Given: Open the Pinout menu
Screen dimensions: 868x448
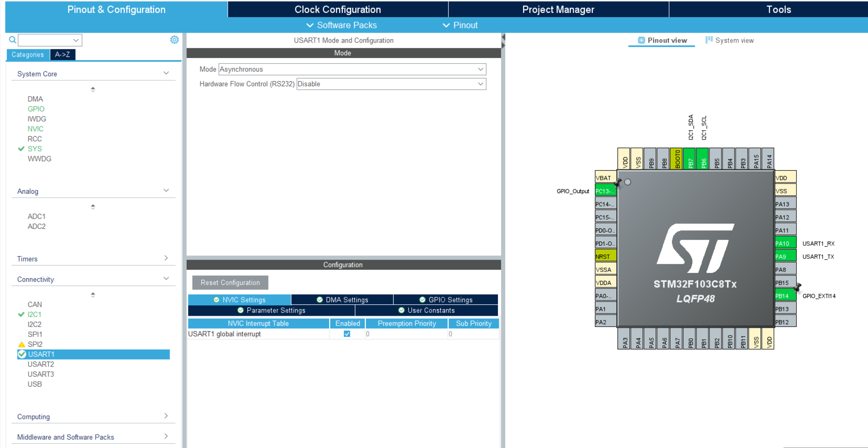Looking at the screenshot, I should click(460, 25).
